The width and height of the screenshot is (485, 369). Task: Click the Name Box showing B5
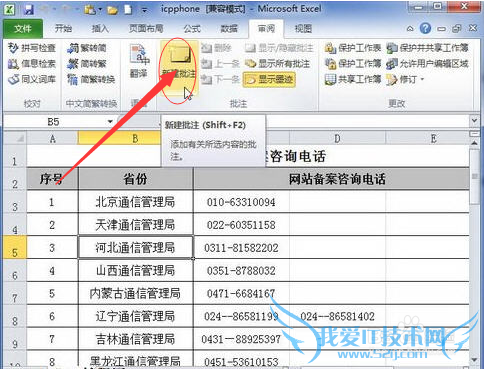coord(53,122)
